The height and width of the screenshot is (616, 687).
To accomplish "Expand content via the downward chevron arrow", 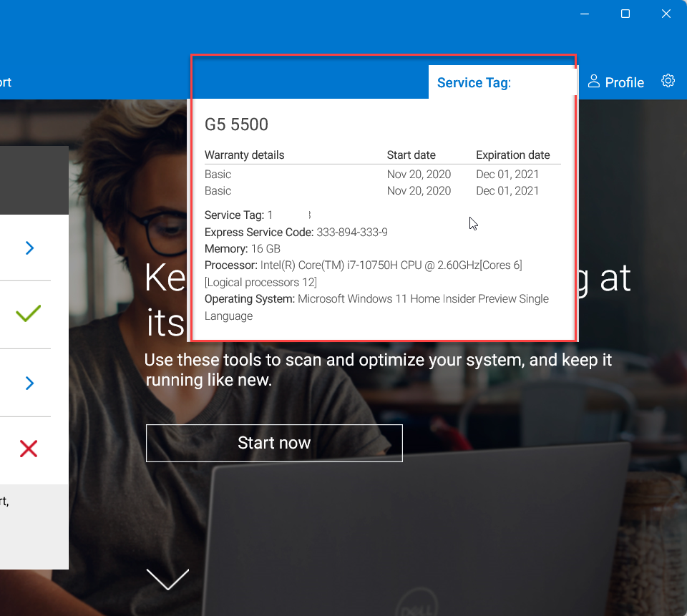I will (167, 578).
